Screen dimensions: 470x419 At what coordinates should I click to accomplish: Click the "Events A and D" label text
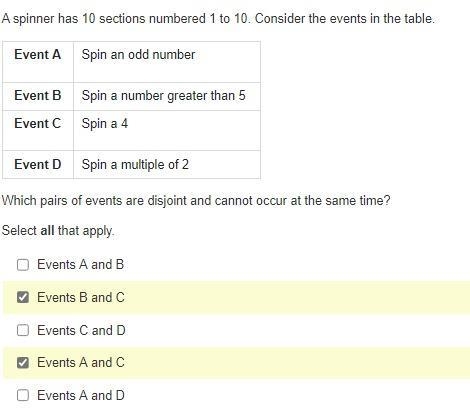click(x=81, y=396)
